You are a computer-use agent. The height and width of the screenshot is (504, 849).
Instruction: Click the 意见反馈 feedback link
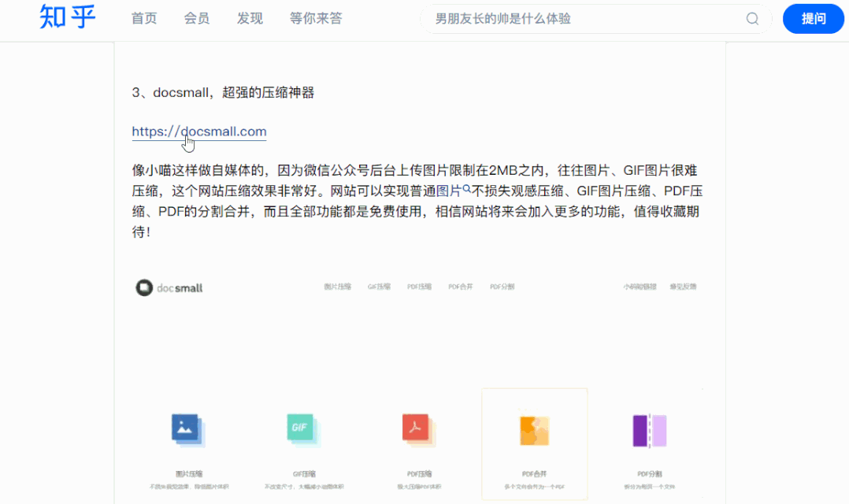point(684,287)
